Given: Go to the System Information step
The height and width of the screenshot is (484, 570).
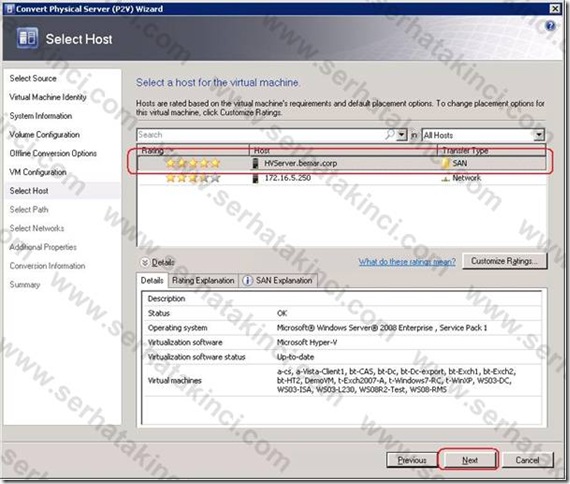Looking at the screenshot, I should click(x=41, y=116).
